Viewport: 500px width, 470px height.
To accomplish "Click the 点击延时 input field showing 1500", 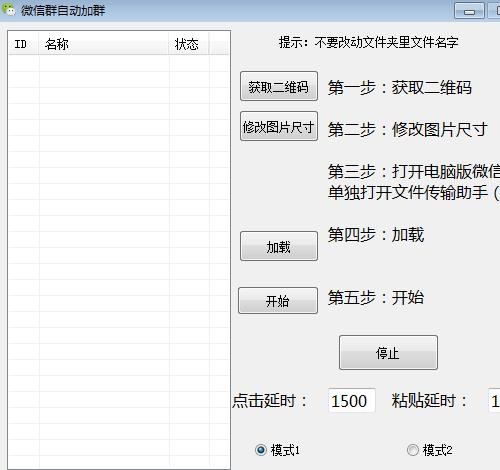I will 352,400.
